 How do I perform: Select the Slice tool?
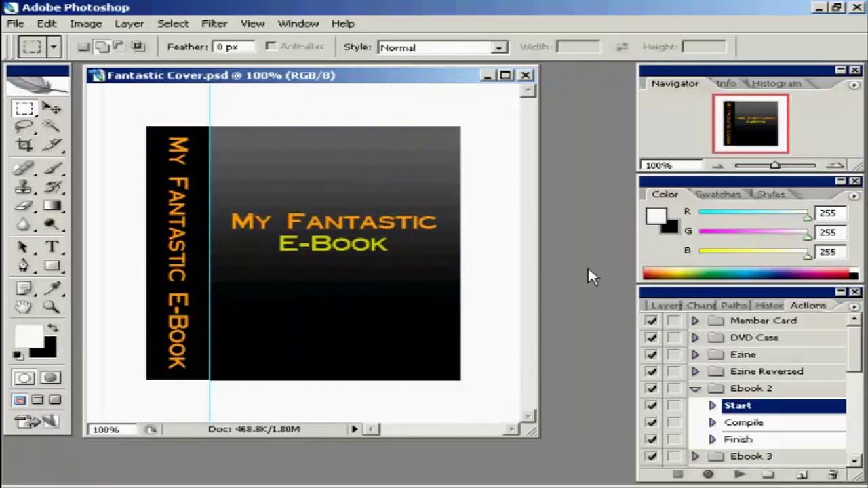tap(51, 144)
